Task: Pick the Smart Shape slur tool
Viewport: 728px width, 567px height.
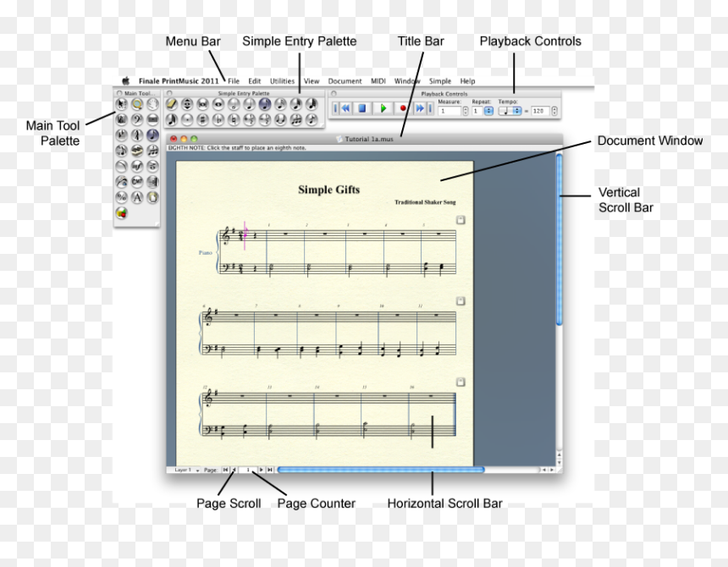Action: pyautogui.click(x=122, y=166)
